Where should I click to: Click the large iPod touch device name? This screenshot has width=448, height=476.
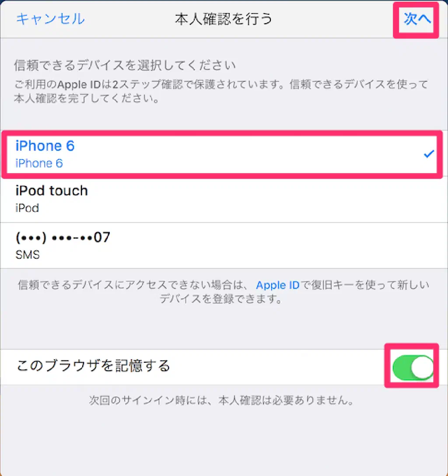click(x=52, y=191)
